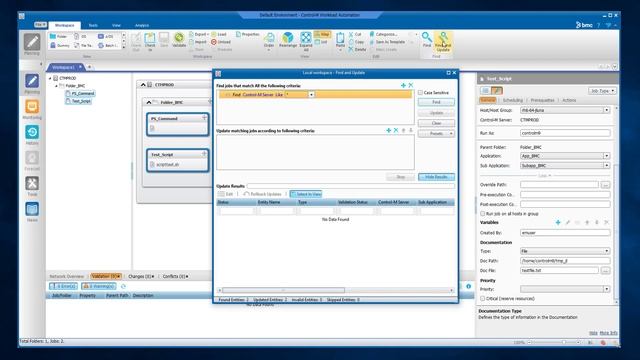Add a variable with the plus icon

(558, 222)
